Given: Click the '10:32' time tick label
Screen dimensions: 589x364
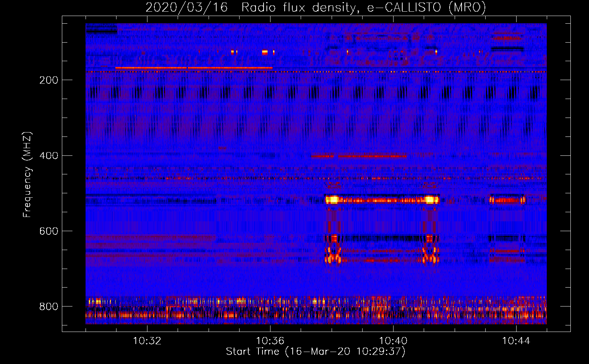Looking at the screenshot, I should coord(147,341).
